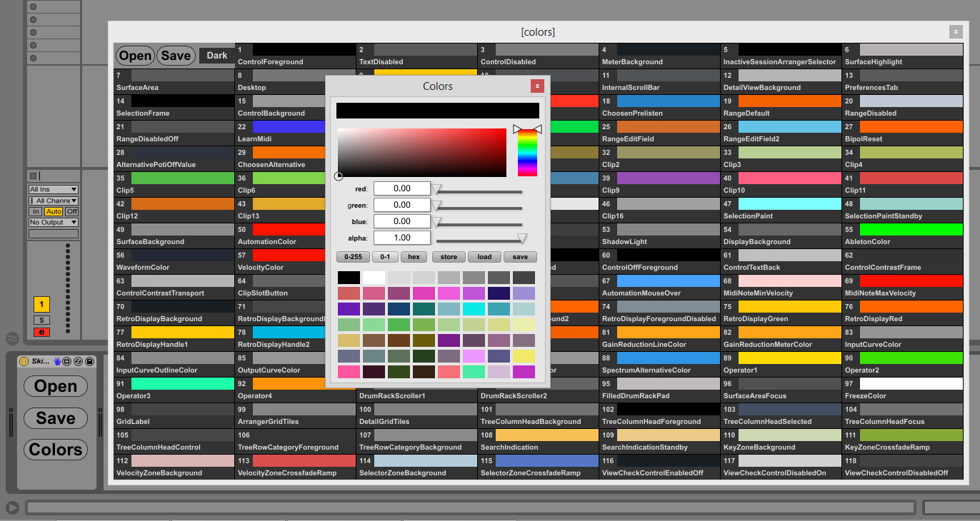This screenshot has width=980, height=521.
Task: Toggle the yellow device activator power icon
Action: [x=24, y=362]
